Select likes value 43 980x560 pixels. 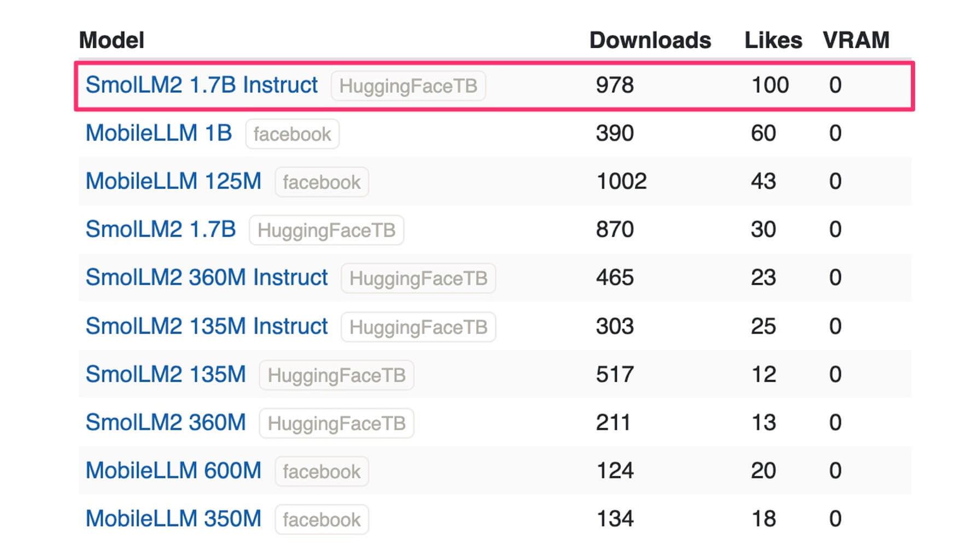point(763,182)
